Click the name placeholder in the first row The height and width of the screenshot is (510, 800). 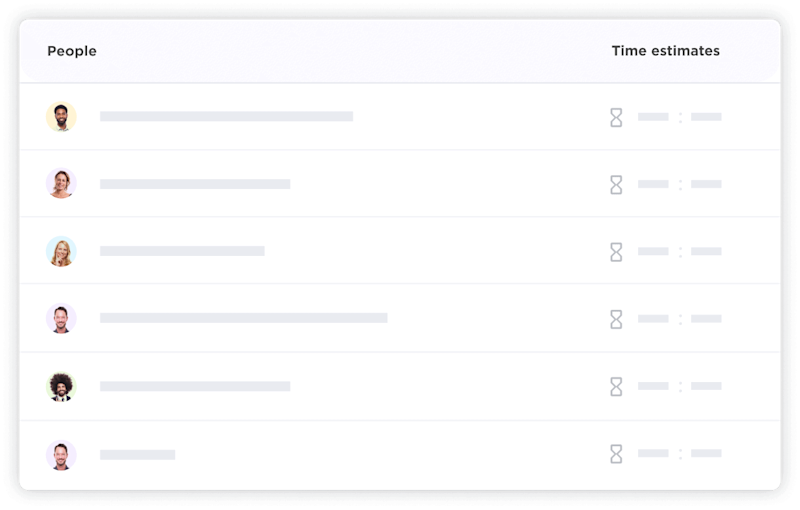227,116
